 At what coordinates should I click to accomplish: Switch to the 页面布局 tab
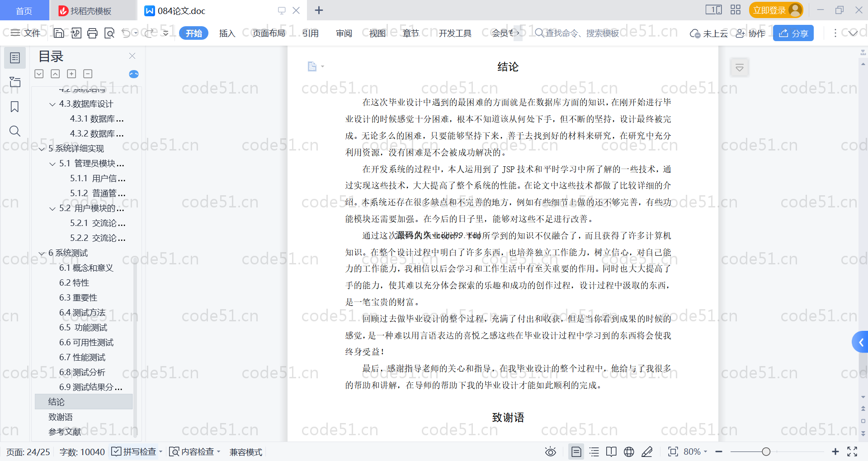point(269,33)
